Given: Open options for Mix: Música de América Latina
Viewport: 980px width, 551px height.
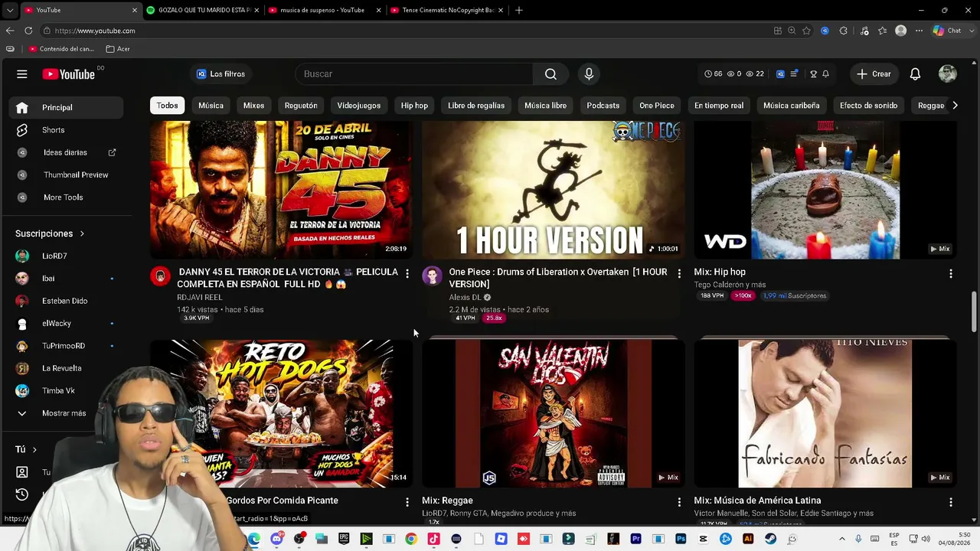Looking at the screenshot, I should coord(951,502).
